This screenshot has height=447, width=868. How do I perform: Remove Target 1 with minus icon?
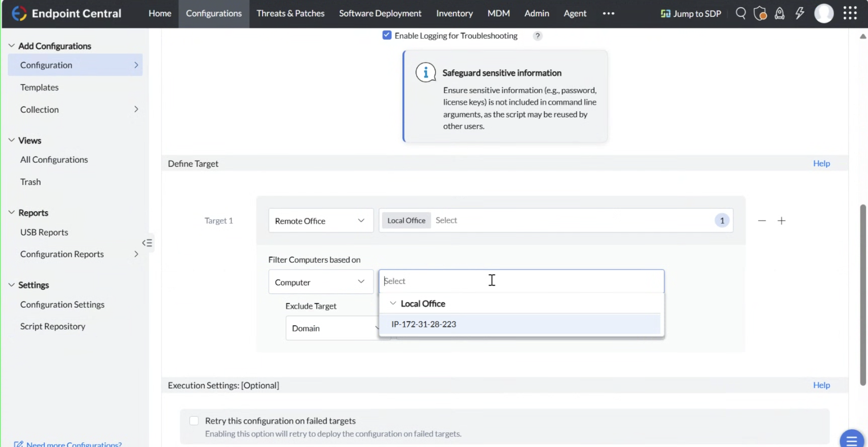pos(762,221)
